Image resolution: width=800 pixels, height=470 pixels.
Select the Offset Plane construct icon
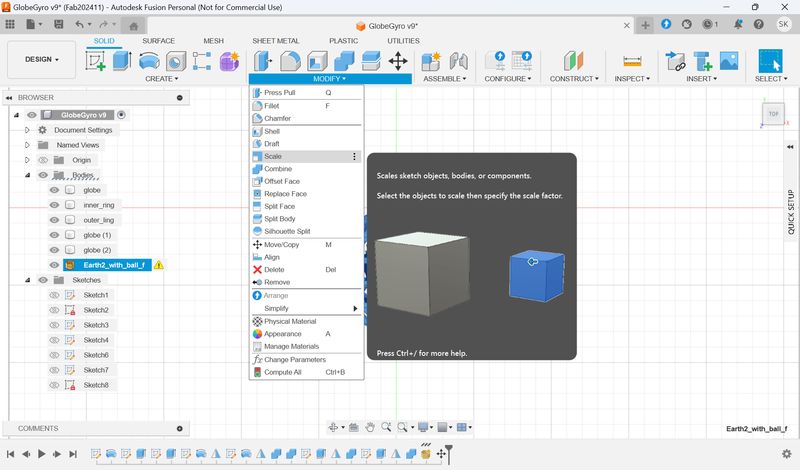click(x=573, y=61)
